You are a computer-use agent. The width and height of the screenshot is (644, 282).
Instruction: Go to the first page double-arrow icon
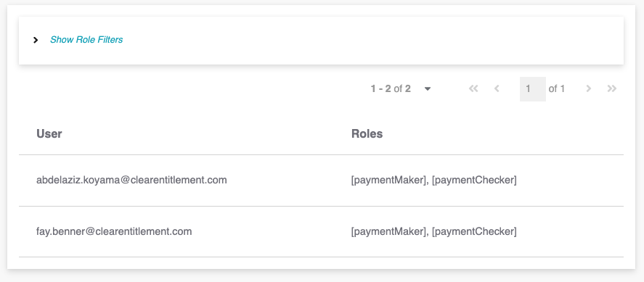click(x=473, y=88)
